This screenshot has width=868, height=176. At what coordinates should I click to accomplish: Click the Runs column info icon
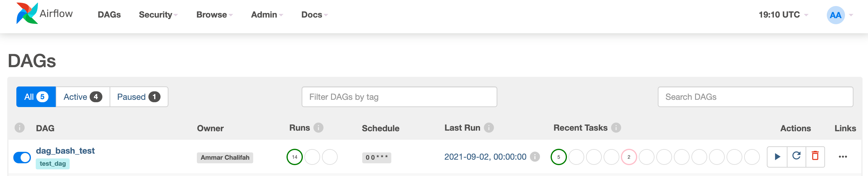tap(318, 128)
